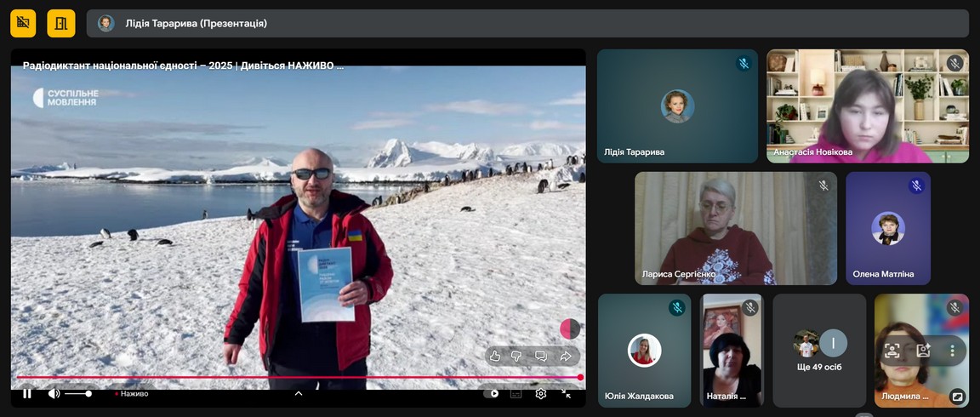Open more options on Людмила's tile
This screenshot has width=980, height=417.
952,350
